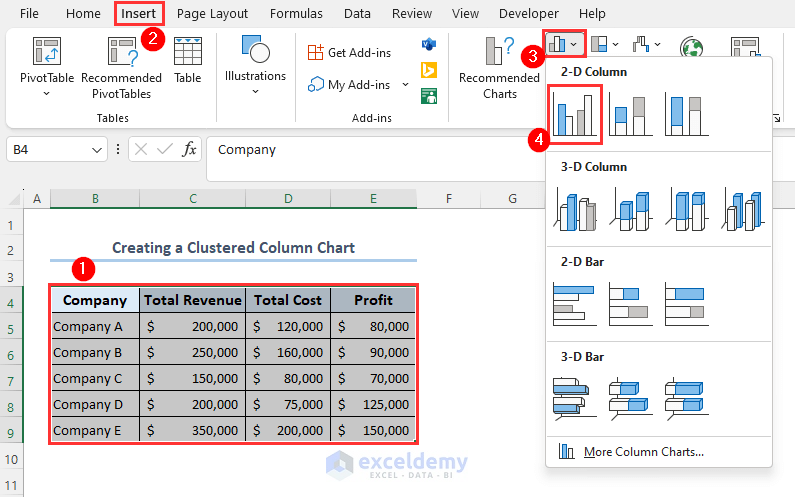Click the Insert Column or Bar Chart button
Viewport: 795px width, 497px height.
pos(564,44)
